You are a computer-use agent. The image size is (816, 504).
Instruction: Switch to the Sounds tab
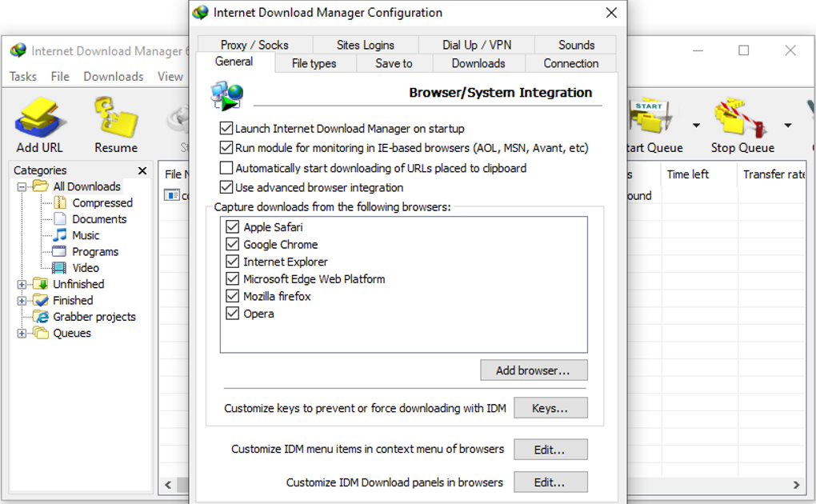tap(576, 45)
